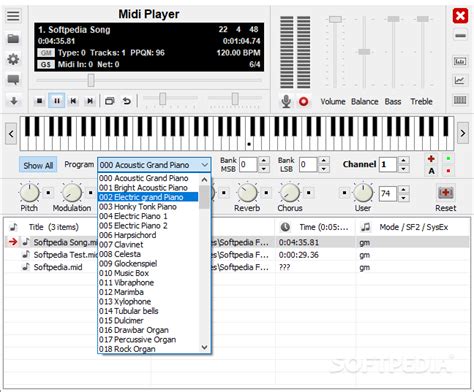This screenshot has width=474, height=392.
Task: Click the Reverb knob
Action: click(247, 193)
